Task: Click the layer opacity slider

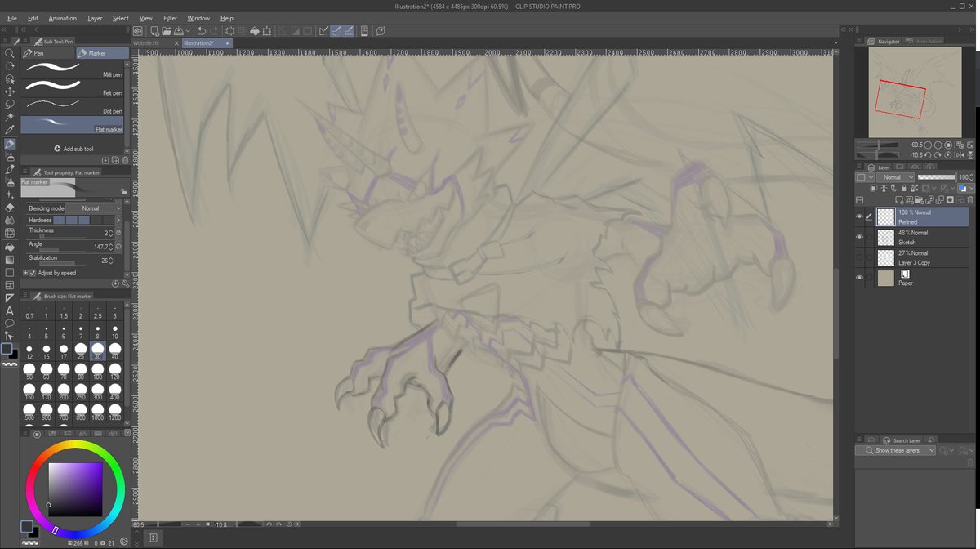Action: pyautogui.click(x=936, y=177)
